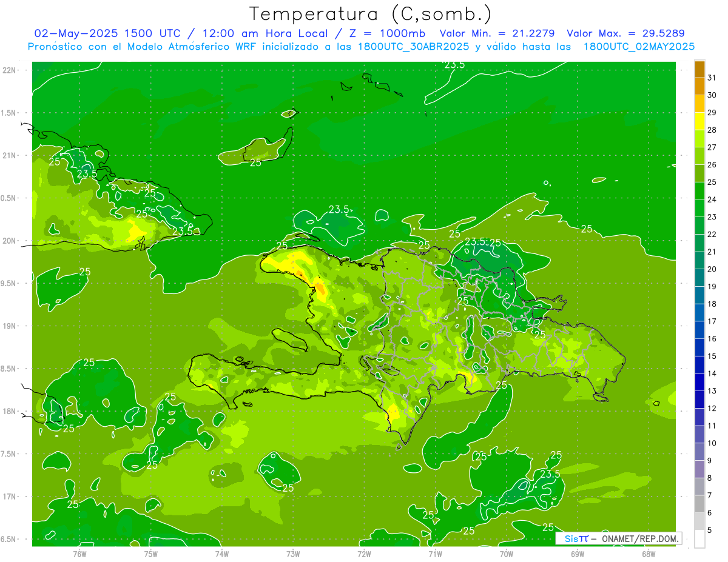Click the 71W longitude axis label
Viewport: 728px width, 562px height.
(435, 554)
